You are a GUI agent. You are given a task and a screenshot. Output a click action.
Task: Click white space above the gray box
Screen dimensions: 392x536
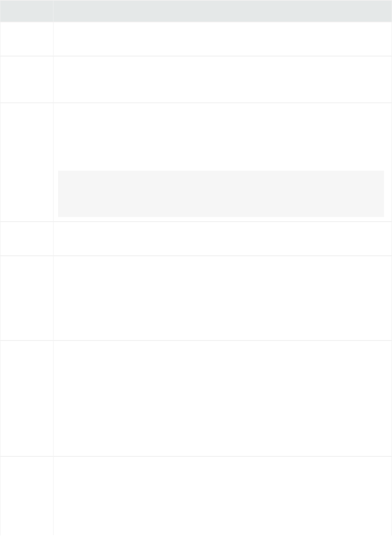pyautogui.click(x=222, y=137)
